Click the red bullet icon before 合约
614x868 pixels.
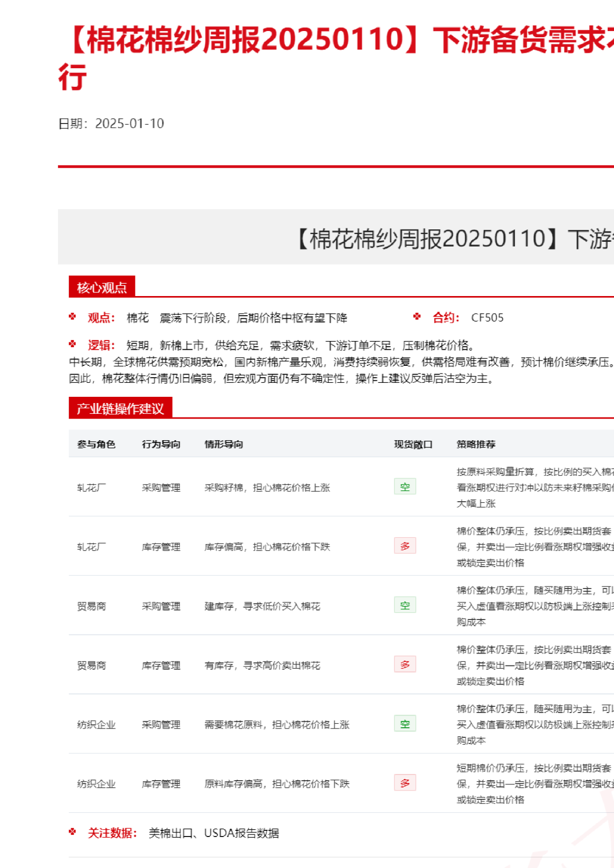pos(417,317)
